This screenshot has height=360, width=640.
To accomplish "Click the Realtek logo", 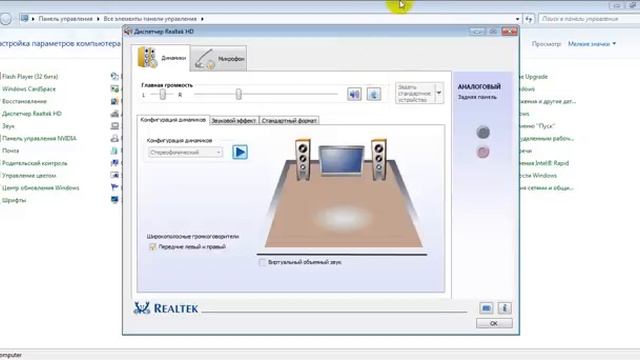I will pyautogui.click(x=166, y=308).
